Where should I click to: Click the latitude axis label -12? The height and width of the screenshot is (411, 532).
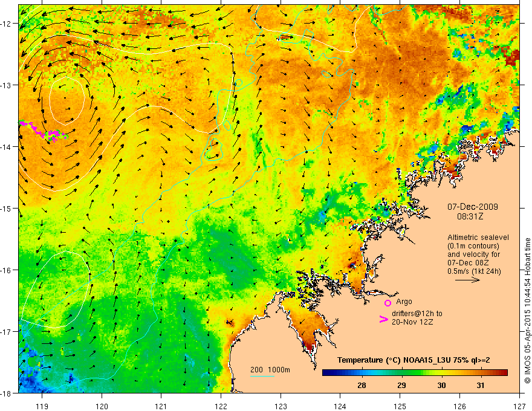point(6,24)
